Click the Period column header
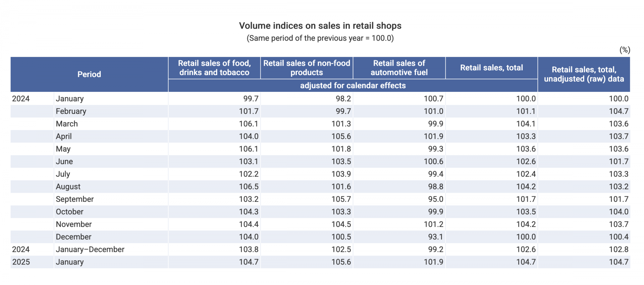Image resolution: width=644 pixels, height=285 pixels. [89, 74]
